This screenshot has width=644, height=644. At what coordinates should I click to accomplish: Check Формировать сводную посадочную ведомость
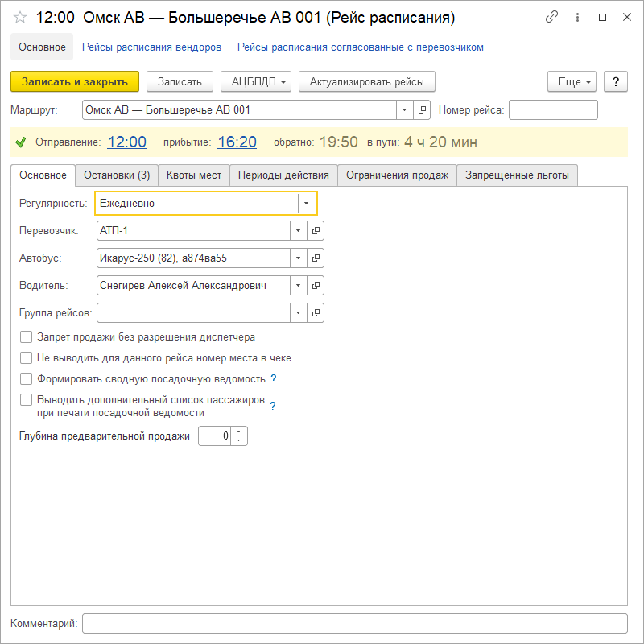pos(27,378)
